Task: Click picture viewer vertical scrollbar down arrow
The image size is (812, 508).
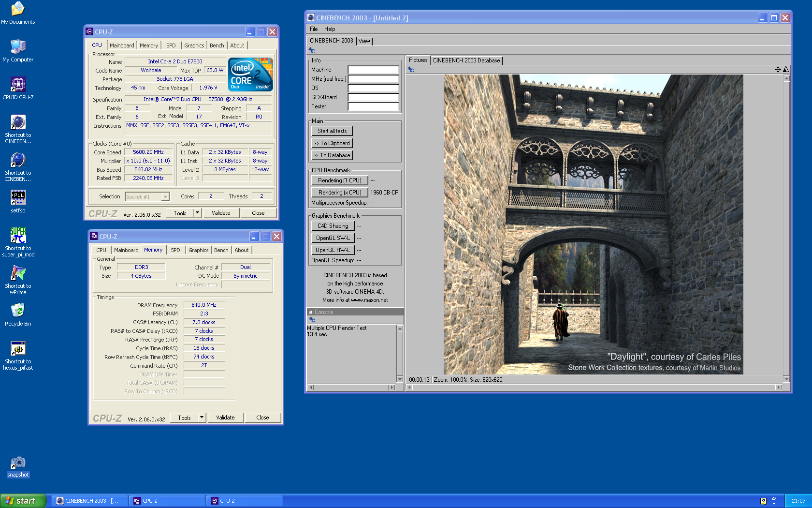Action: (x=786, y=379)
